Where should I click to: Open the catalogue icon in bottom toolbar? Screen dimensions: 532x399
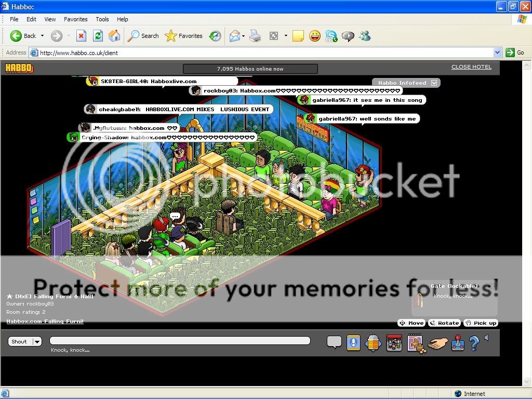[415, 343]
